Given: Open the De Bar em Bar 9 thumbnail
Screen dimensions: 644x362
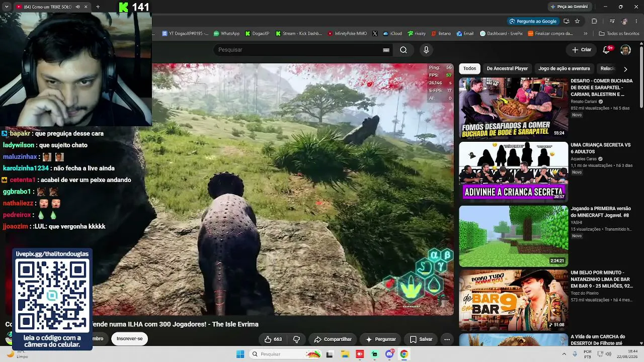Looking at the screenshot, I should click(513, 300).
